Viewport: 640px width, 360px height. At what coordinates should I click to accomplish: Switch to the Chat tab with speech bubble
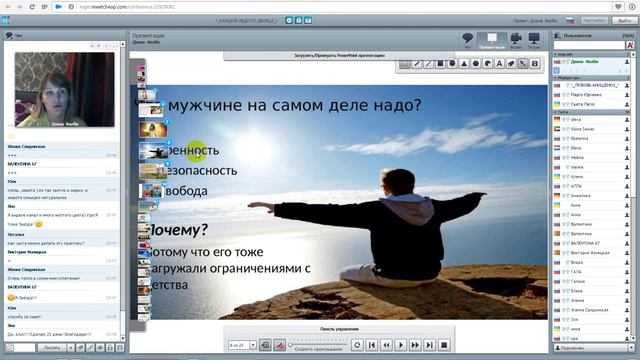point(468,40)
